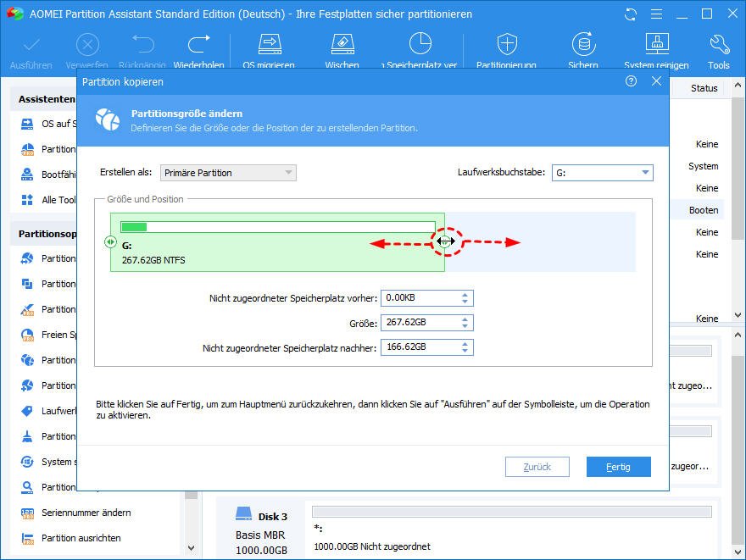Click the System sidebar entry icon

[28, 462]
